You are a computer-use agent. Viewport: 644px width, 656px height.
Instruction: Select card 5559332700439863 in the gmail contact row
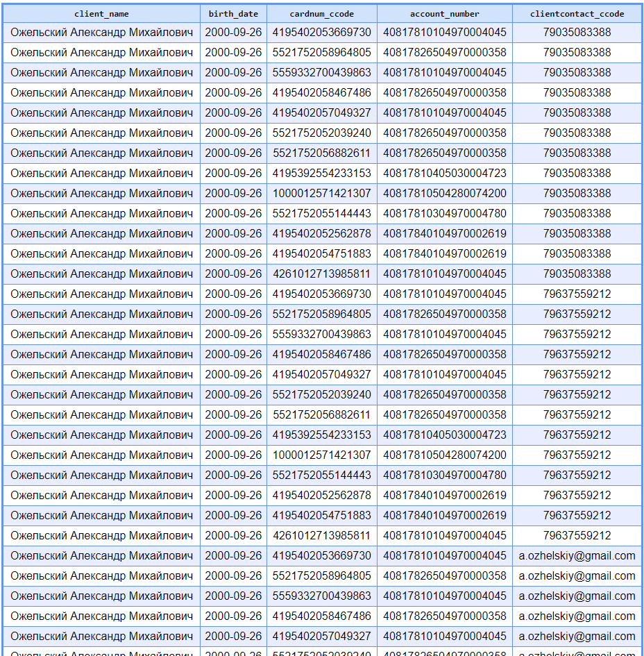click(x=321, y=596)
